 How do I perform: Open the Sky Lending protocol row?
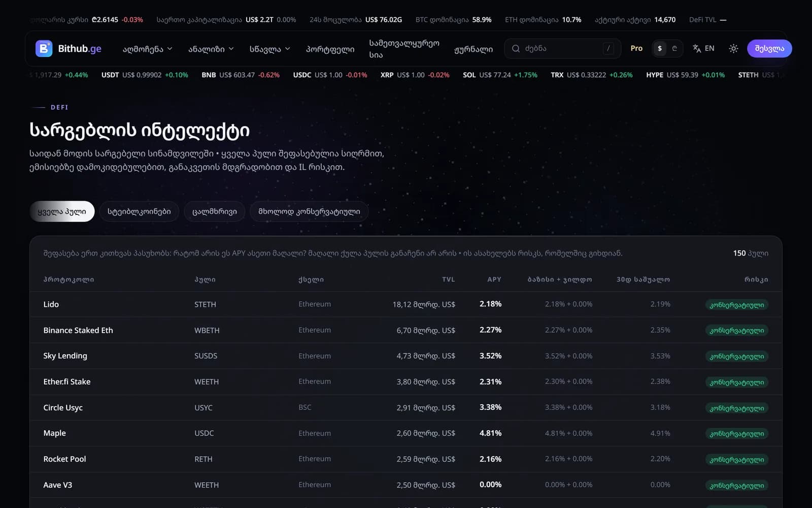click(x=405, y=356)
